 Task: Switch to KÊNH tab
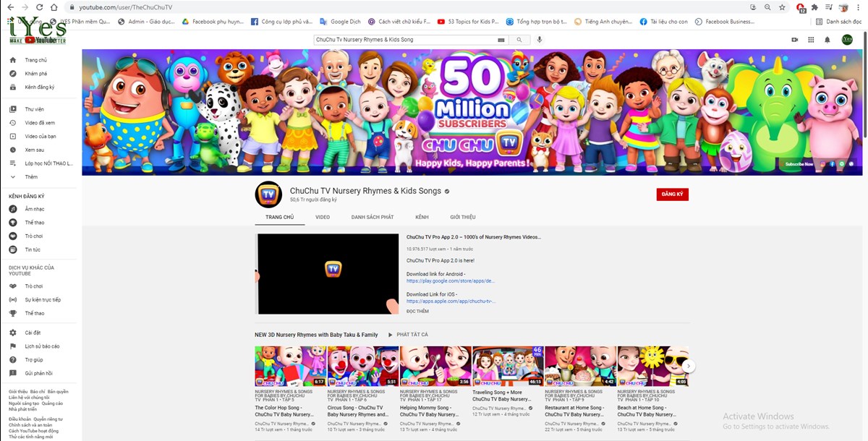[422, 217]
